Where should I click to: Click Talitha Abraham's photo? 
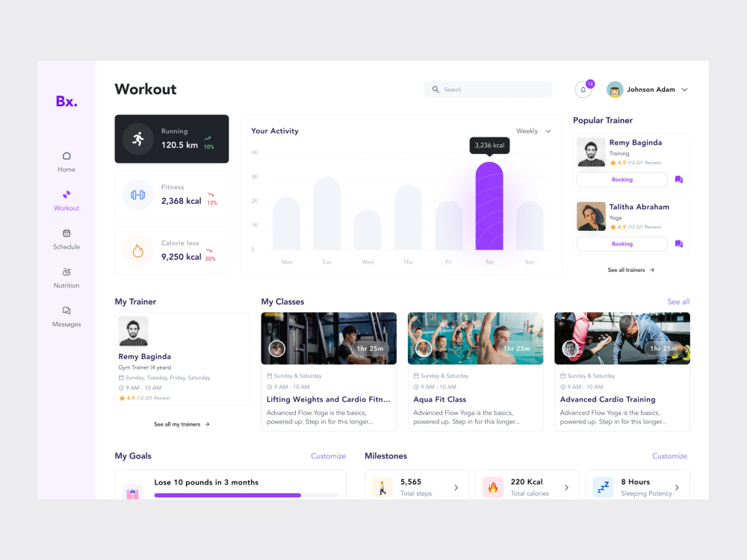[591, 217]
